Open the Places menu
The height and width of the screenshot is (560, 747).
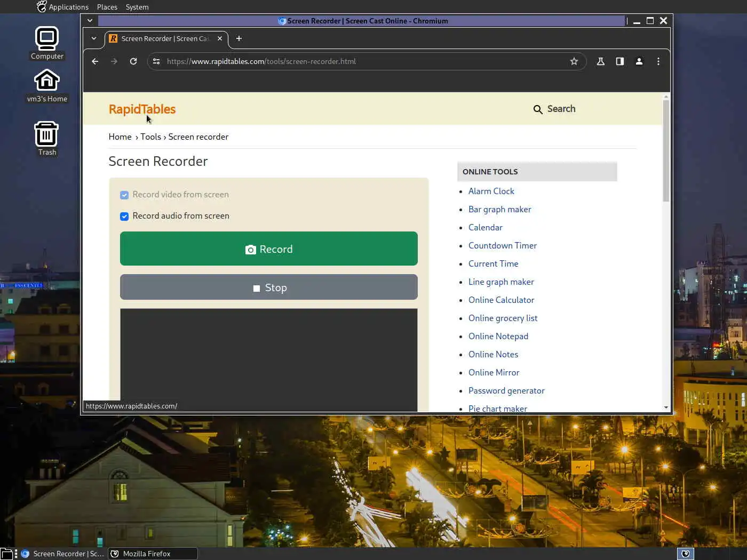[107, 7]
